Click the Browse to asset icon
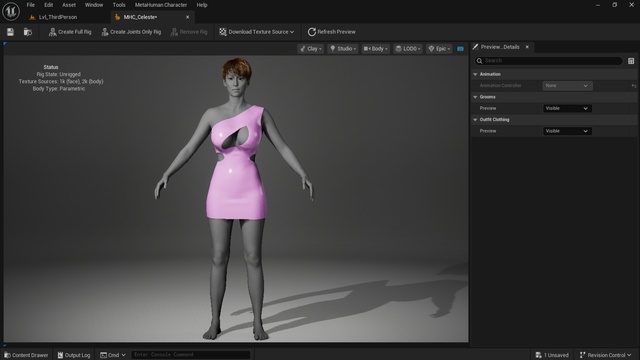The height and width of the screenshot is (360, 640). pyautogui.click(x=28, y=32)
